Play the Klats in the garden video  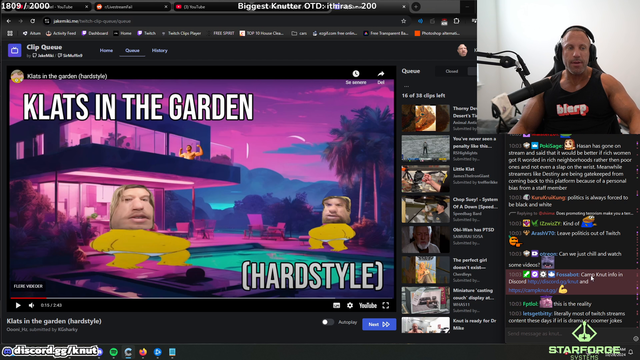click(18, 305)
